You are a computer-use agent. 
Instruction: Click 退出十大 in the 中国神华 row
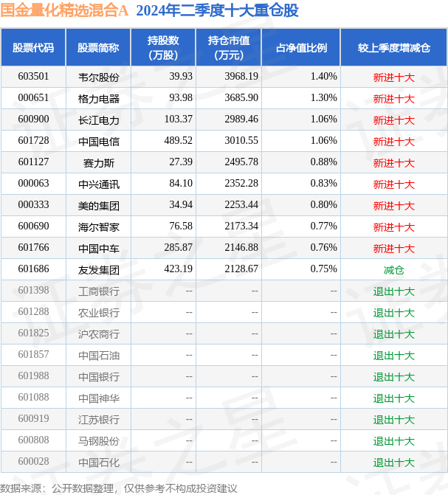pos(393,398)
